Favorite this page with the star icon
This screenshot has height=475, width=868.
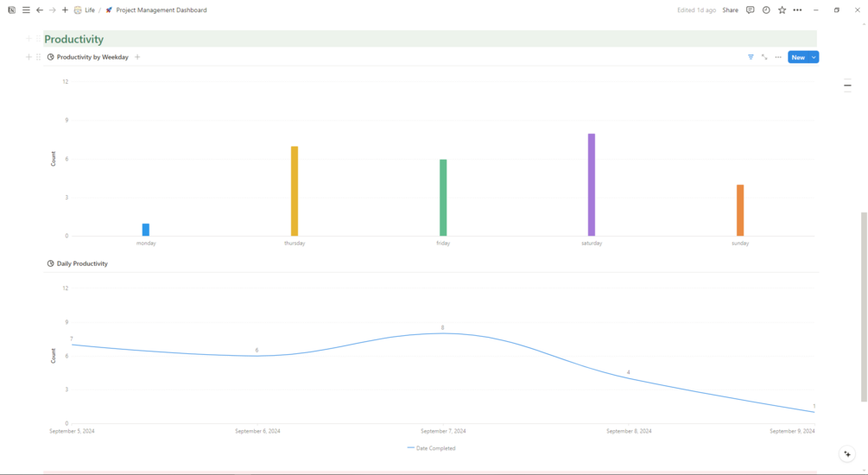point(782,10)
